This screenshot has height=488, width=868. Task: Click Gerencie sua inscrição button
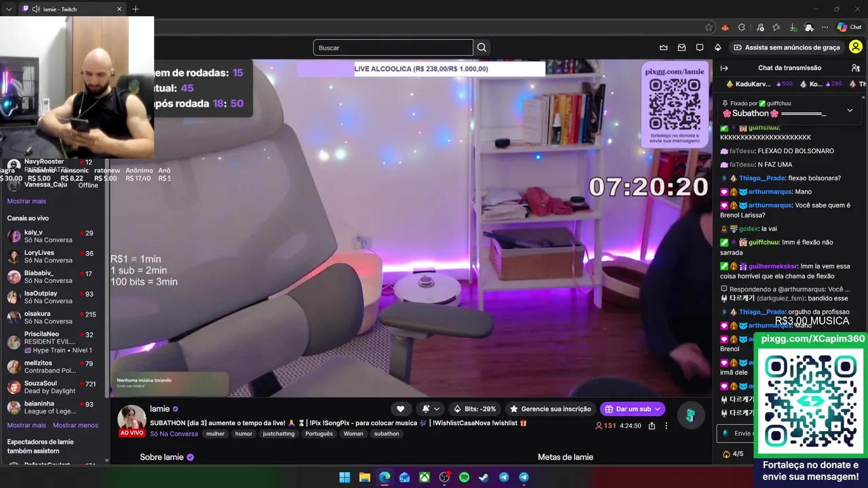[550, 409]
